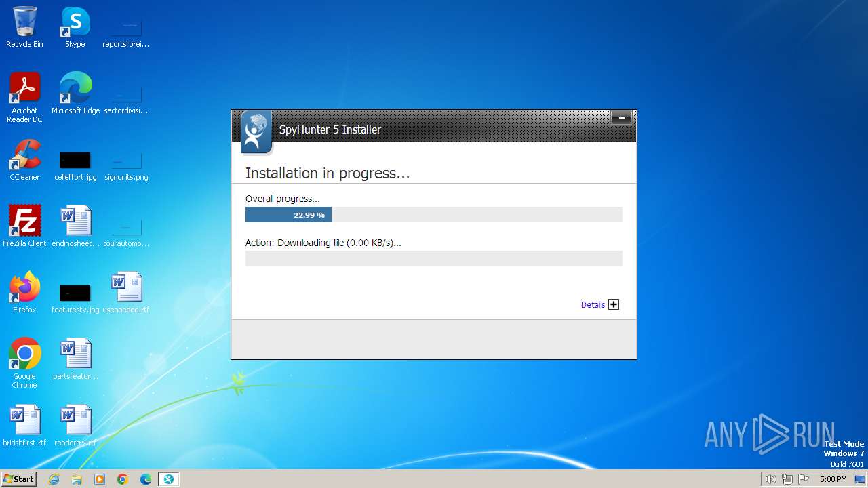Screen dimensions: 868x488
Task: Open Edge from the taskbar
Action: pyautogui.click(x=146, y=479)
